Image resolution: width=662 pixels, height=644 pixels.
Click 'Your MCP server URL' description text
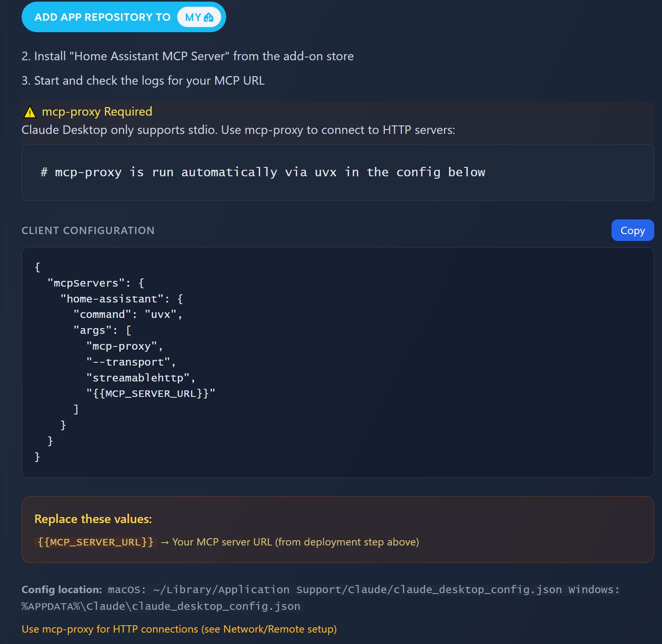(x=295, y=542)
